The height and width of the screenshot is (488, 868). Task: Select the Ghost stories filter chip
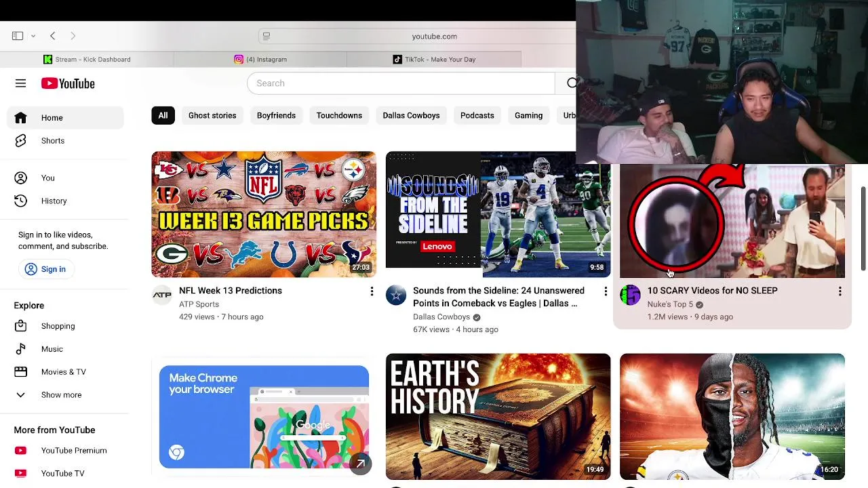(x=212, y=115)
